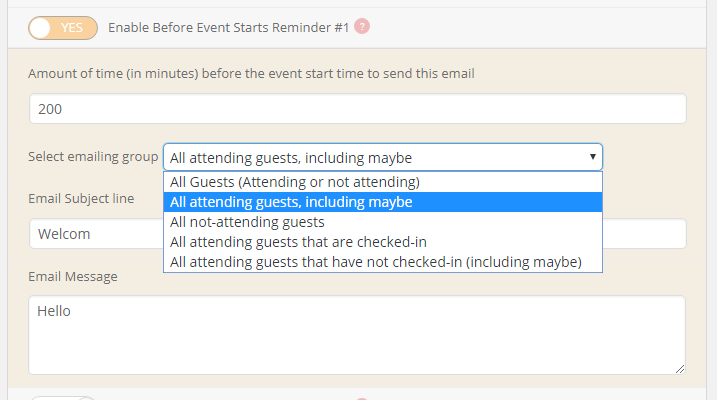Click the help icon beside Reminder #1
Viewport: 717px width, 400px height.
pyautogui.click(x=362, y=27)
